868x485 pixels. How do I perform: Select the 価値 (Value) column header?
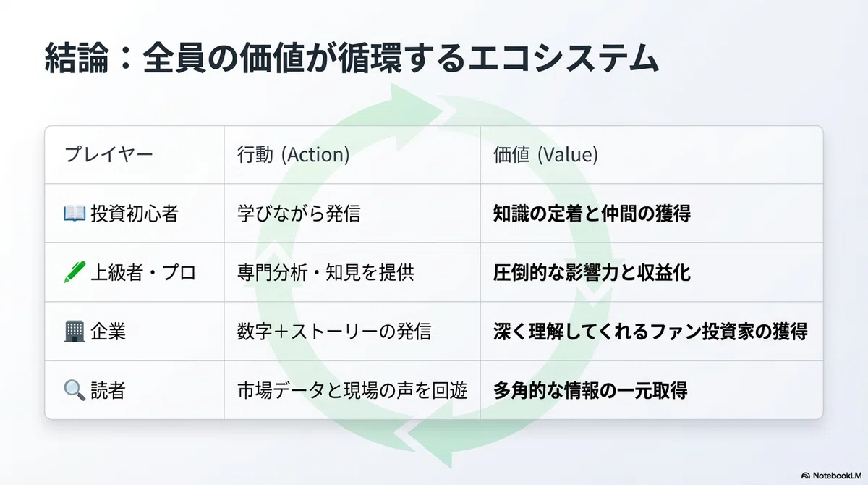point(545,155)
